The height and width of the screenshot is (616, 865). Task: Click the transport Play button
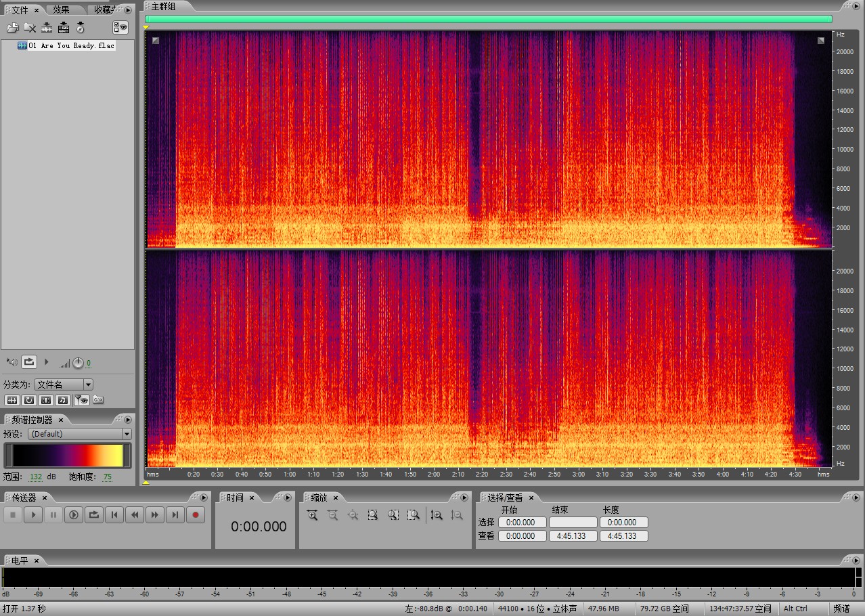(32, 515)
